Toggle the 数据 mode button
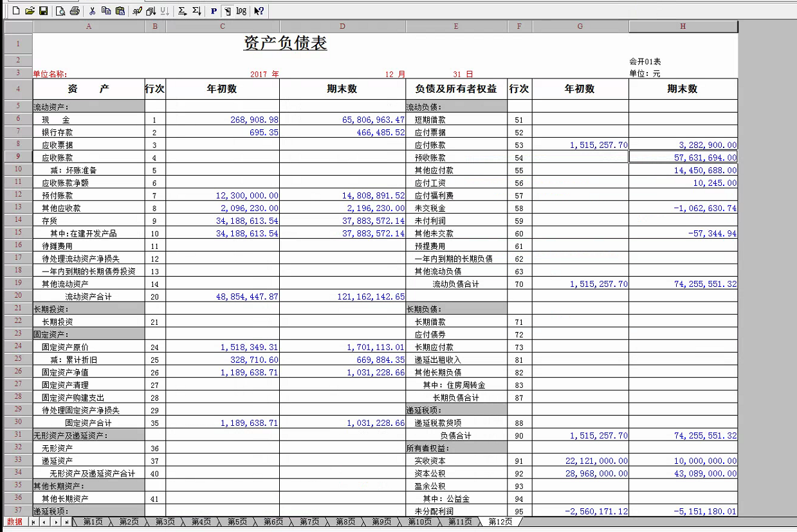797x532 pixels. tap(15, 522)
